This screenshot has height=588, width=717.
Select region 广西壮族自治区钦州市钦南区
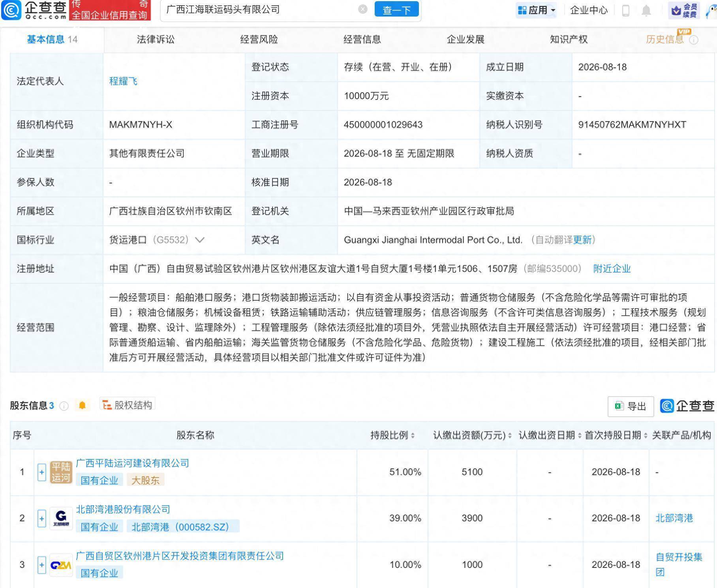coord(171,211)
